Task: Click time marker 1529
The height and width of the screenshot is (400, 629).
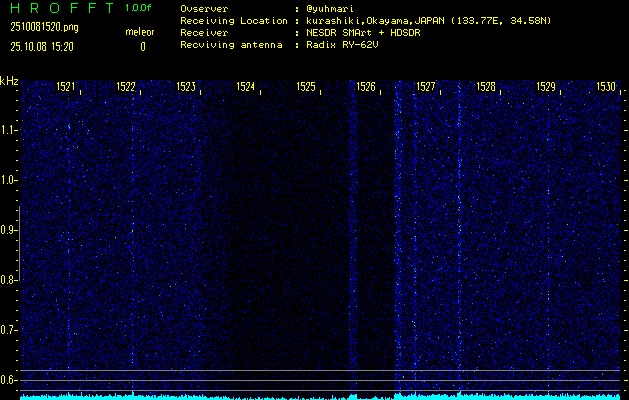Action: 546,86
